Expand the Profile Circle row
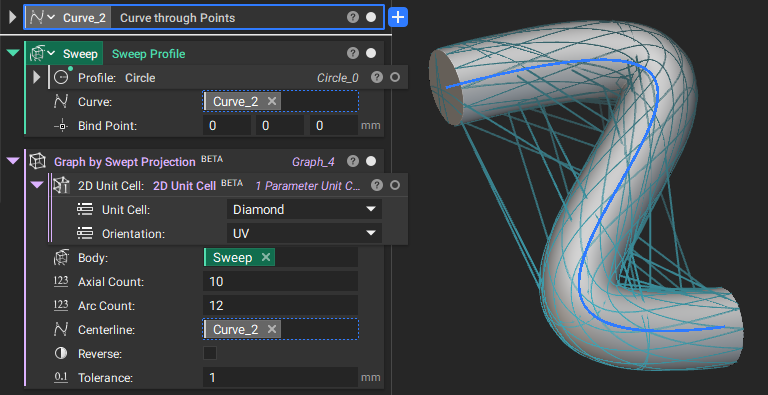 (36, 77)
